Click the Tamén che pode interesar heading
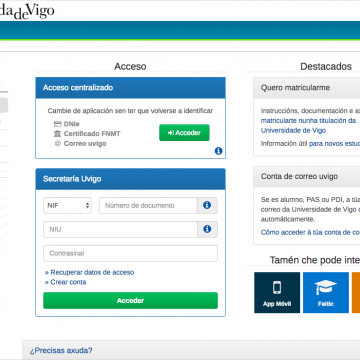360x360 pixels. [x=315, y=260]
